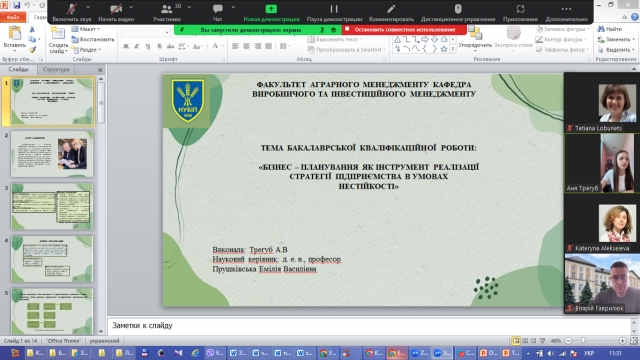
Task: Switch to the Outline (Структура) pane tab
Action: tap(56, 69)
